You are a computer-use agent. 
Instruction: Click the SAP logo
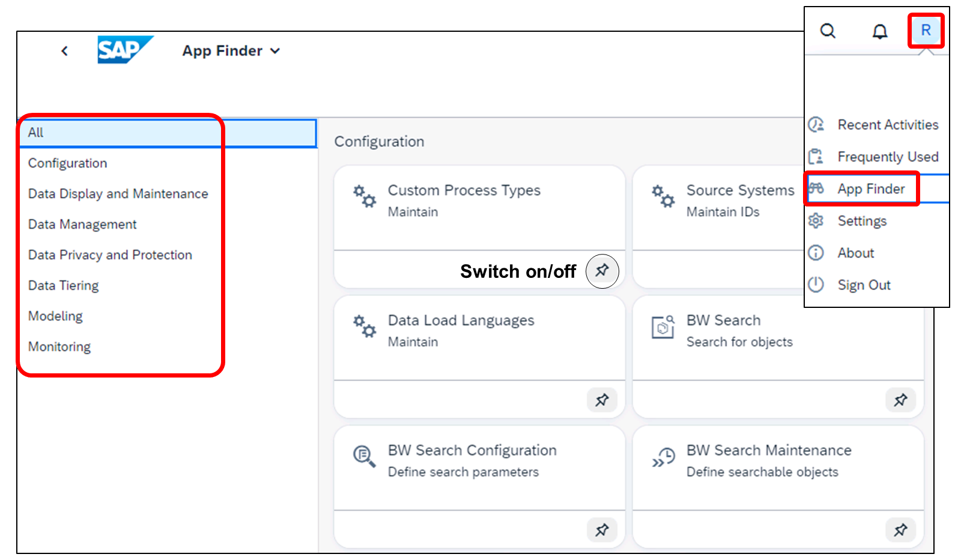(125, 50)
